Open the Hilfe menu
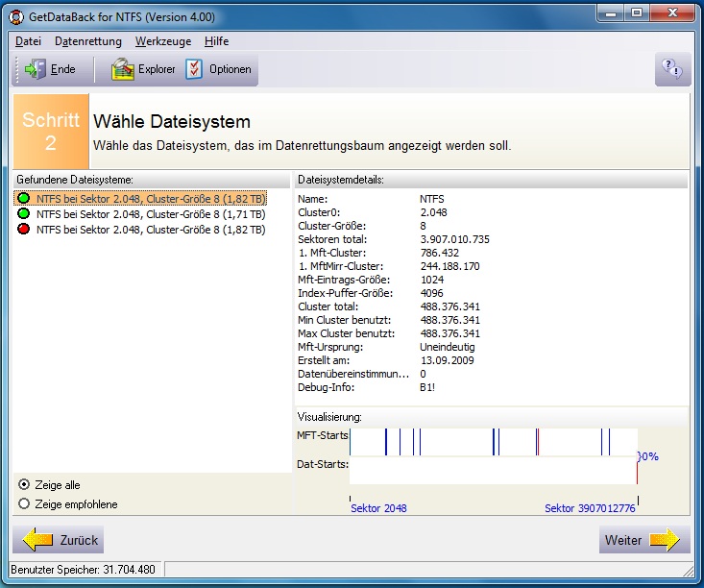The width and height of the screenshot is (704, 588). point(216,41)
